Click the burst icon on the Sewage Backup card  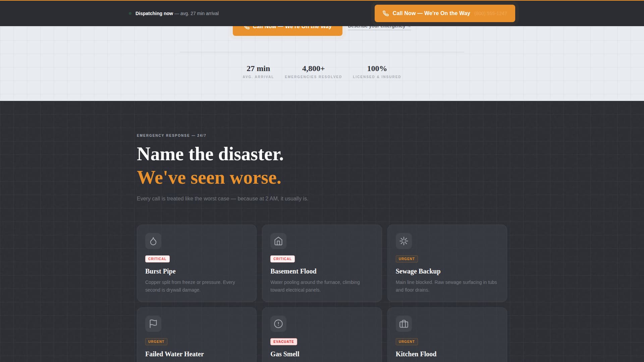404,241
